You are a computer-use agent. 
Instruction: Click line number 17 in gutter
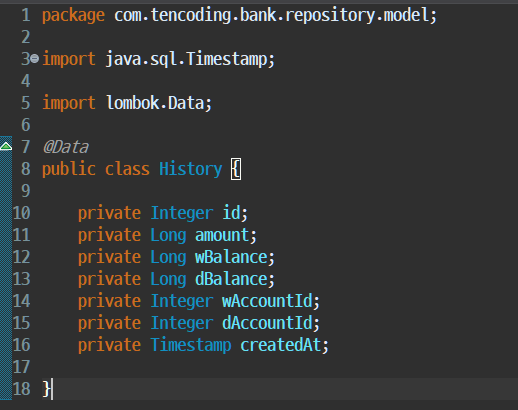tap(21, 367)
